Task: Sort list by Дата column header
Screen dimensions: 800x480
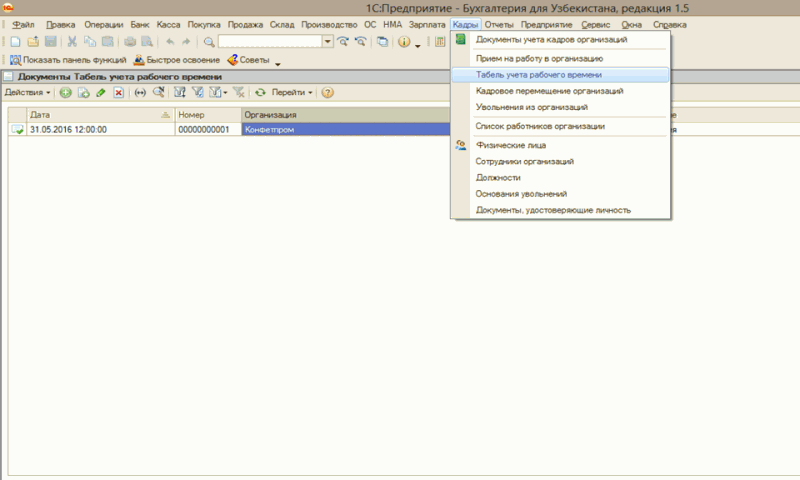Action: pos(90,115)
